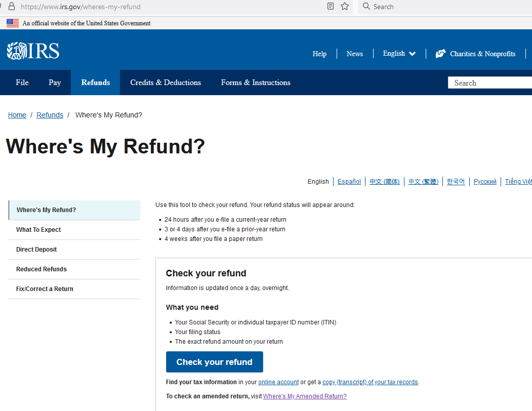This screenshot has height=411, width=532.
Task: Open Credits & Deductions menu
Action: coord(166,83)
